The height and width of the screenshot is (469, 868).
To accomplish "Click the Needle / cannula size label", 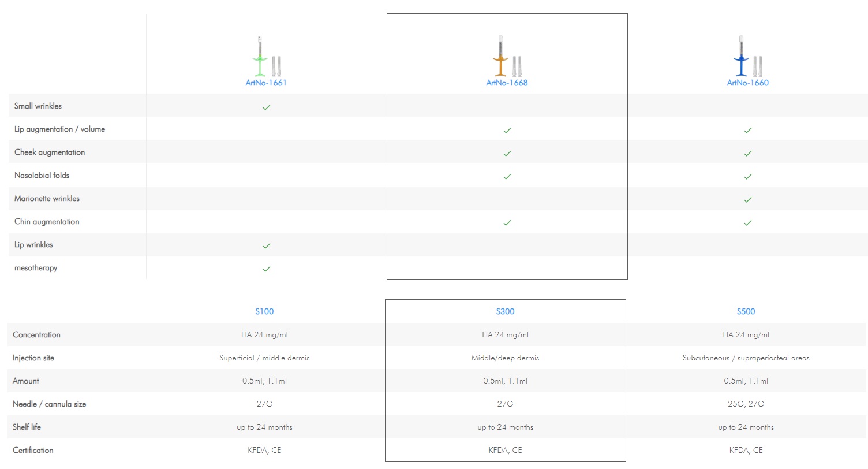I will 49,404.
